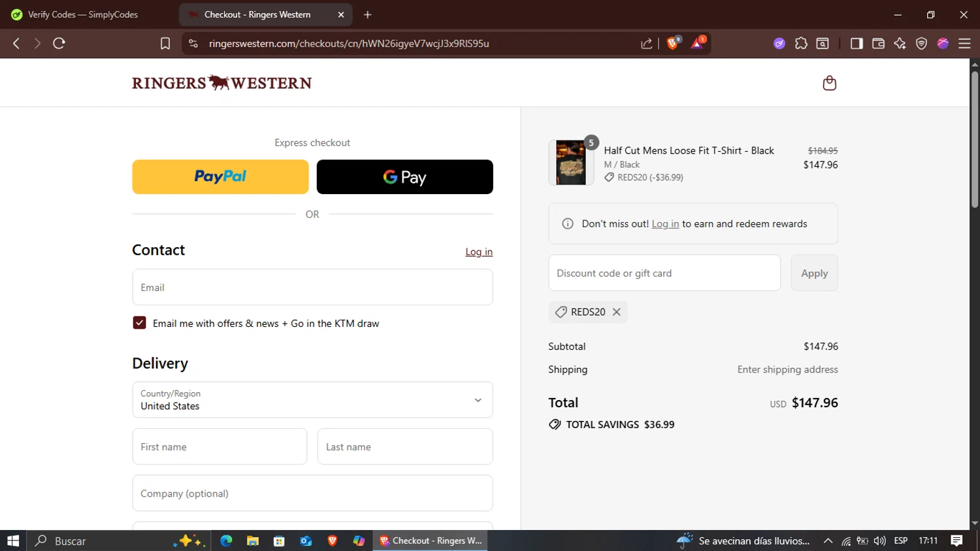980x551 pixels.
Task: Pay with PayPal express checkout
Action: coord(220,176)
